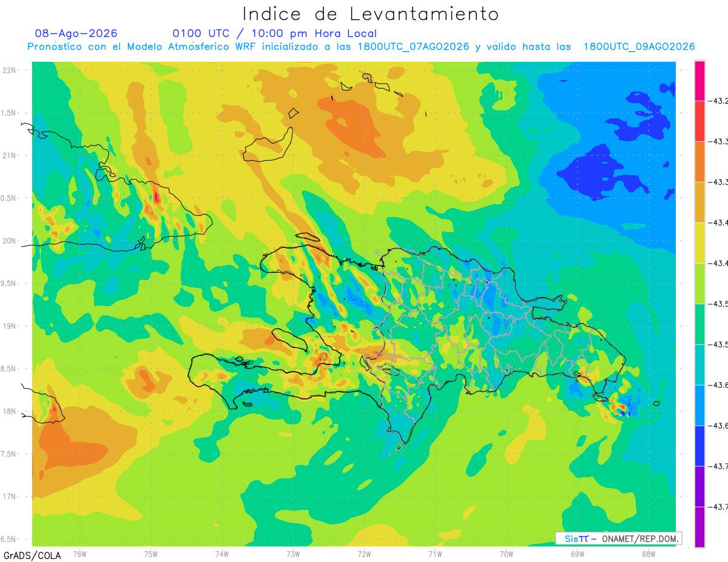Click '0100 UTC / 10:00 pm Hora Local'
The width and height of the screenshot is (728, 562).
coord(274,33)
